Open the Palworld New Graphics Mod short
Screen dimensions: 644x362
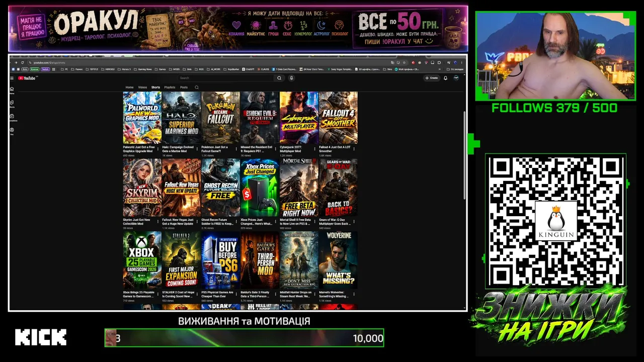(x=142, y=118)
